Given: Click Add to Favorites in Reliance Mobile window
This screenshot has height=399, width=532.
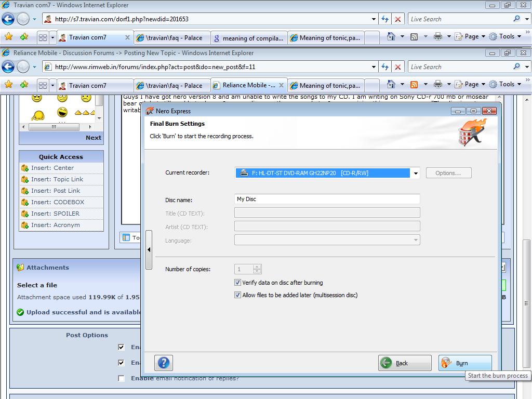Looking at the screenshot, I should tap(24, 85).
